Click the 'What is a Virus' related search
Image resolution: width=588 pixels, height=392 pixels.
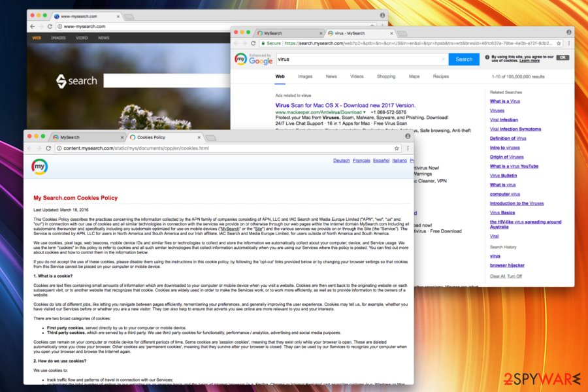pos(505,101)
